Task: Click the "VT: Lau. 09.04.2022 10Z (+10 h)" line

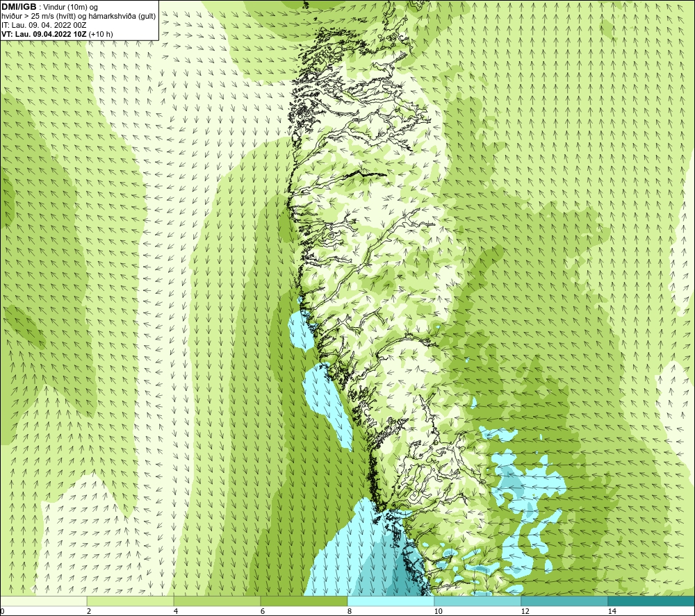Action: [57, 34]
